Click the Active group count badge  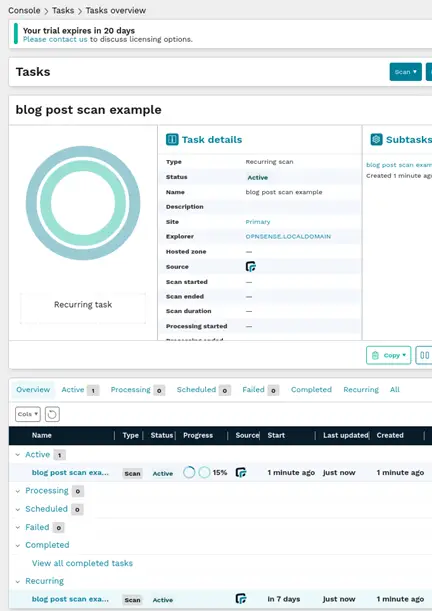point(60,455)
